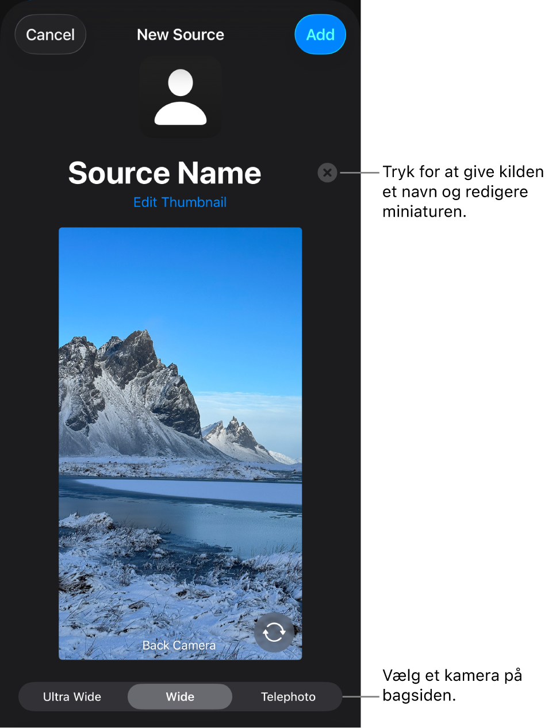Keep the Wide lens selected
This screenshot has width=560, height=728.
pos(179,696)
